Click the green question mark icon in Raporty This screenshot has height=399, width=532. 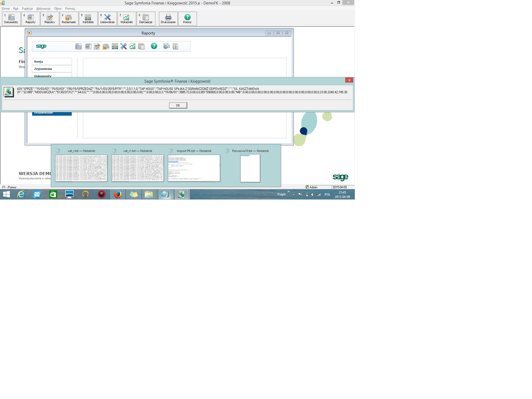[x=154, y=46]
